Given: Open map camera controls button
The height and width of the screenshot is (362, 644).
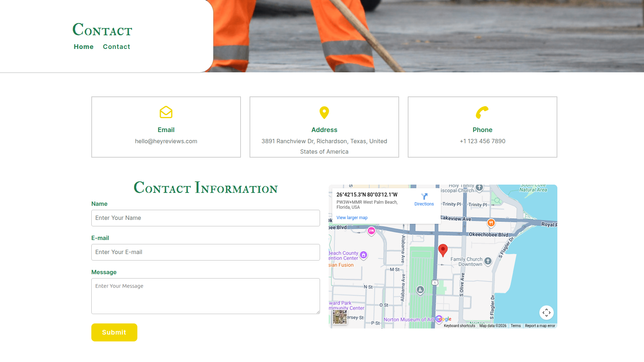Looking at the screenshot, I should click(x=546, y=312).
